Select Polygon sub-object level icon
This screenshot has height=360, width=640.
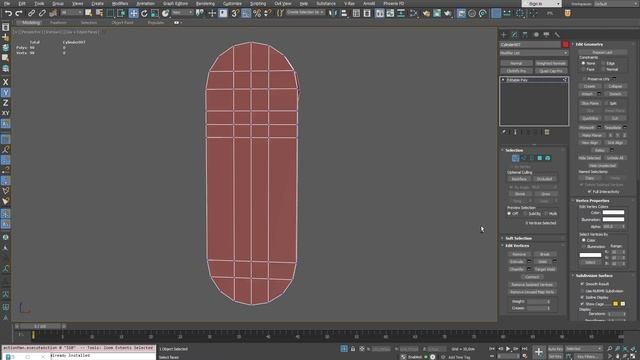click(540, 158)
